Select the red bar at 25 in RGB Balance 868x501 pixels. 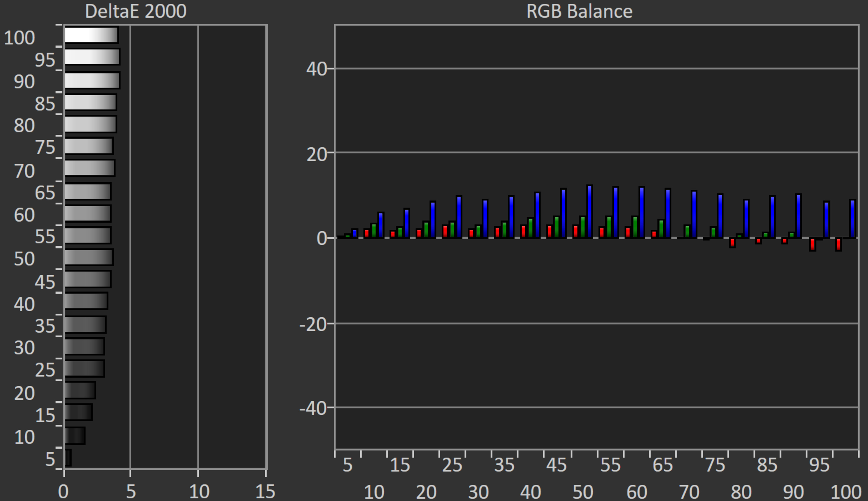click(445, 231)
